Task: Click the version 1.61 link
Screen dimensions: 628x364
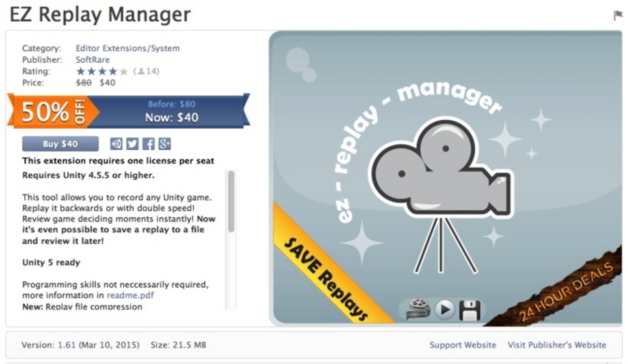Action: (x=66, y=345)
